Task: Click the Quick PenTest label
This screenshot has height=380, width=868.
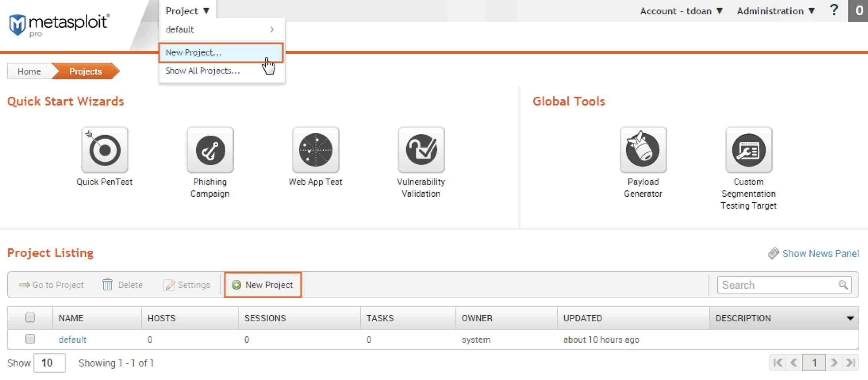Action: click(x=105, y=182)
